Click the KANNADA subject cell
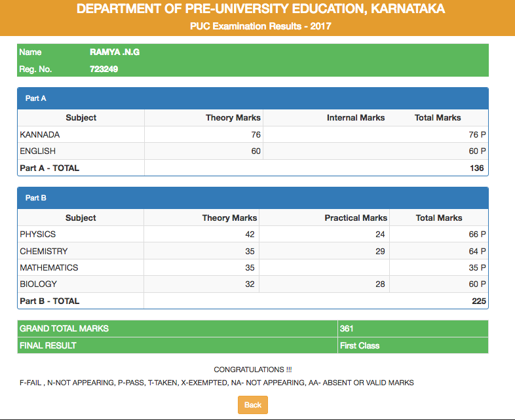Viewport: 515px width, 420px height. [81, 134]
